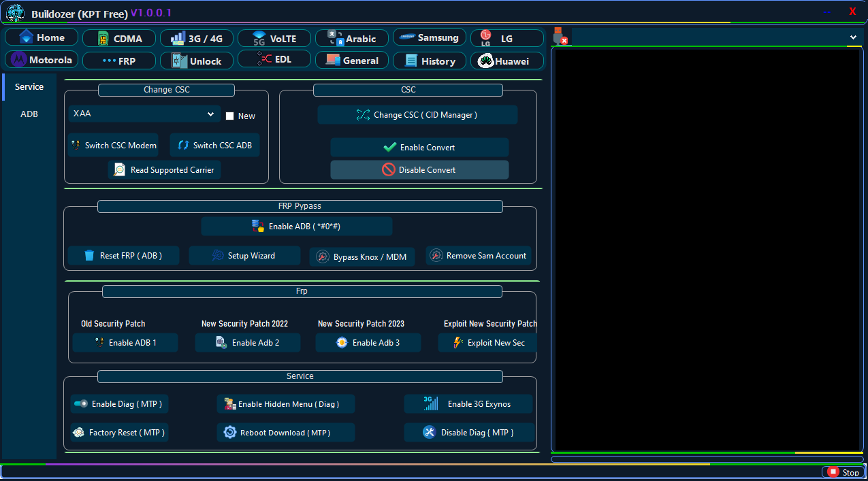The height and width of the screenshot is (481, 868).
Task: Click inside the black log output area
Action: (706, 248)
